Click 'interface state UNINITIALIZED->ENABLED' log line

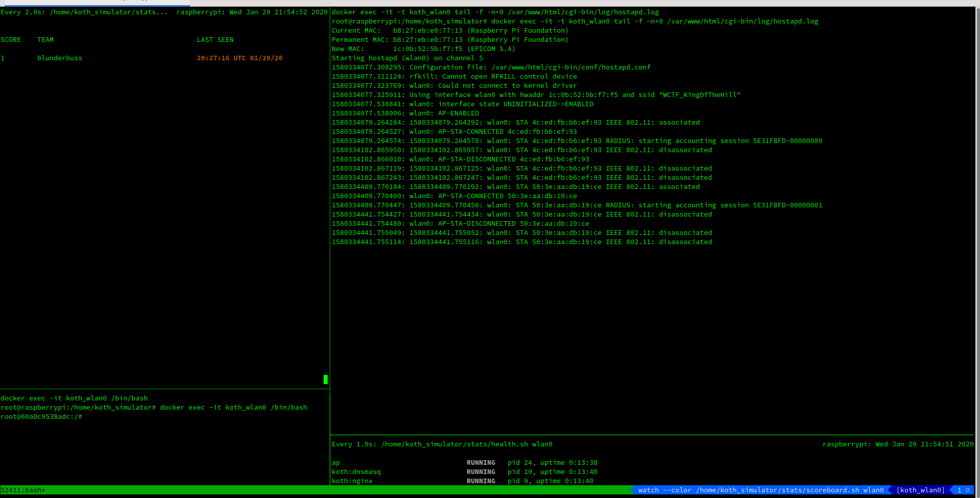tap(463, 104)
